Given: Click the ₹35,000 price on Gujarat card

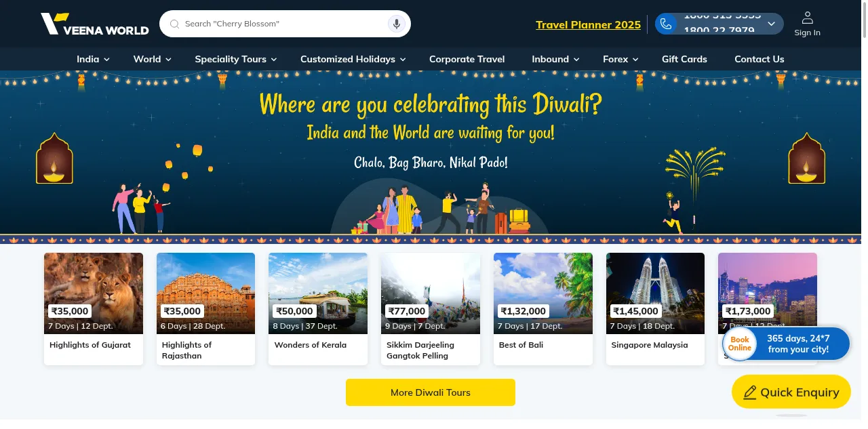Looking at the screenshot, I should (x=70, y=311).
